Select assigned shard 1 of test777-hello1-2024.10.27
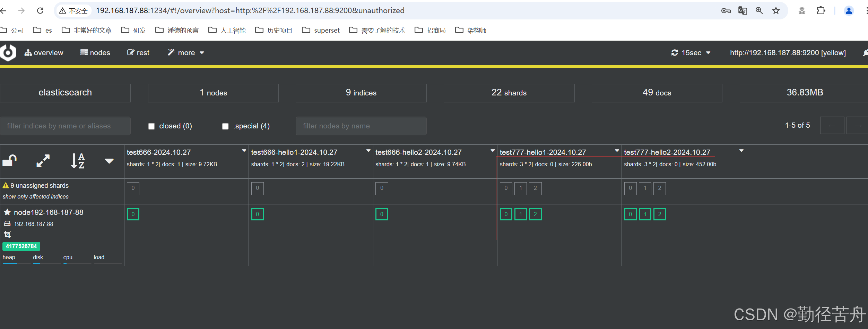This screenshot has height=329, width=868. pos(521,214)
